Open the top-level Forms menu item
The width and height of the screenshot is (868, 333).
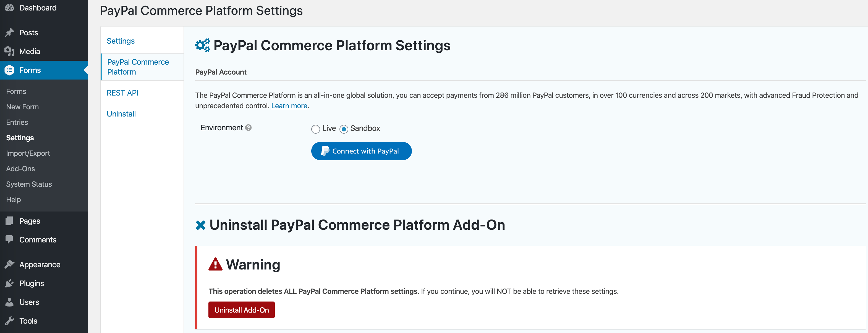point(44,70)
